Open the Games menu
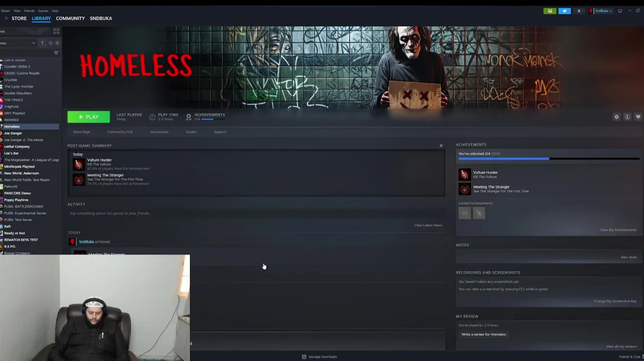 click(43, 11)
